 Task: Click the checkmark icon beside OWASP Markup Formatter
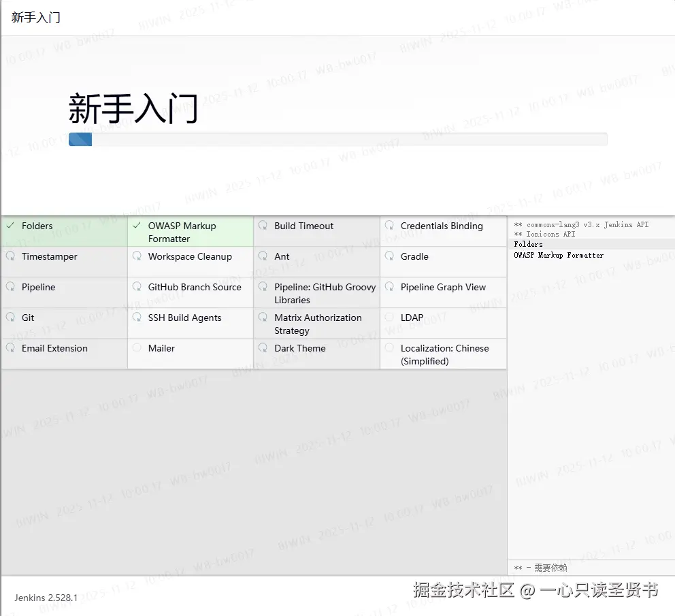pyautogui.click(x=137, y=226)
